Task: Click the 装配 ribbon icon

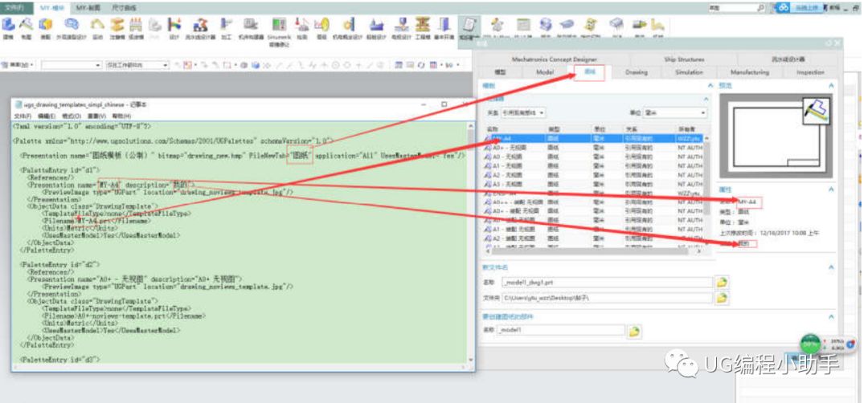Action: point(45,27)
